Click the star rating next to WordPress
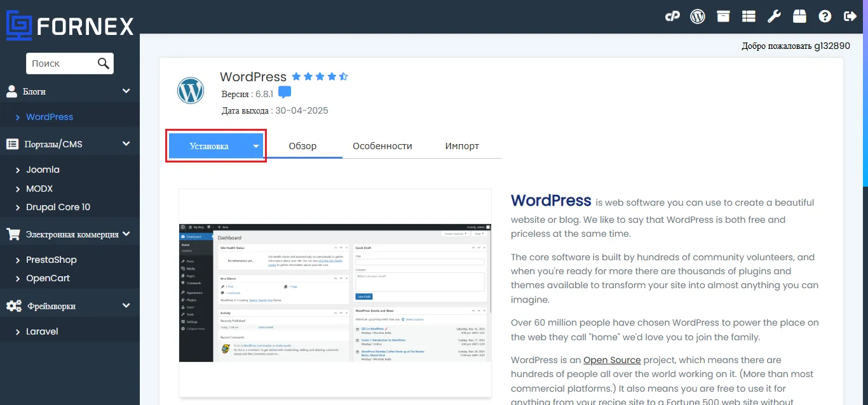The height and width of the screenshot is (405, 868). tap(320, 77)
